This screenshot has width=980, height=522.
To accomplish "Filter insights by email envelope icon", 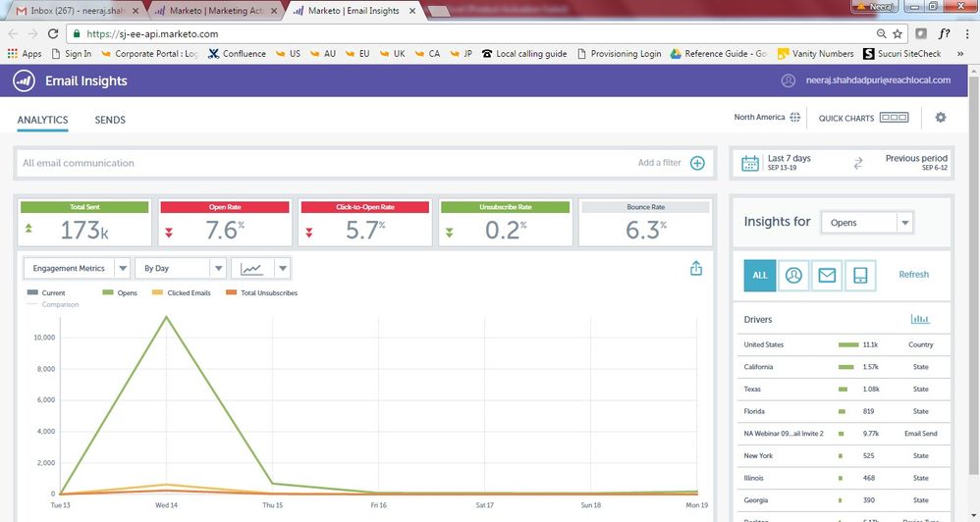I will (827, 276).
